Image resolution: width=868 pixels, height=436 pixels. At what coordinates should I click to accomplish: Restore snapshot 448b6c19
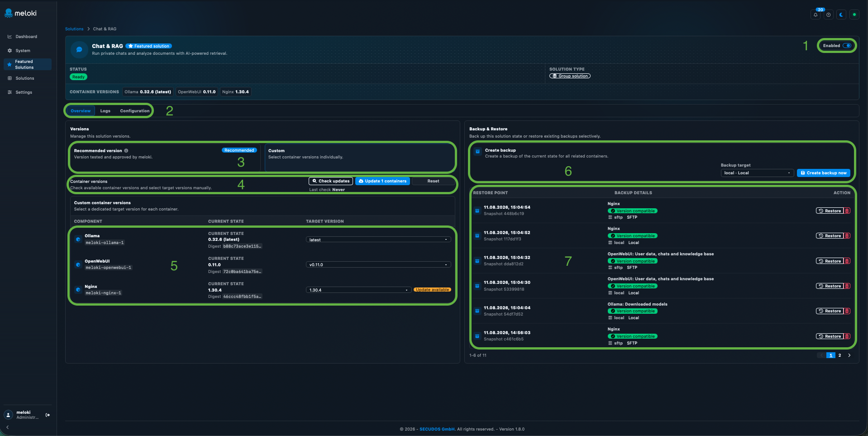tap(830, 211)
